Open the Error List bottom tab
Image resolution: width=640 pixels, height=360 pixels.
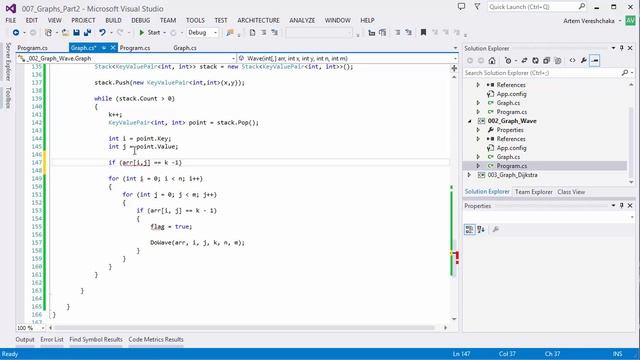click(52, 340)
